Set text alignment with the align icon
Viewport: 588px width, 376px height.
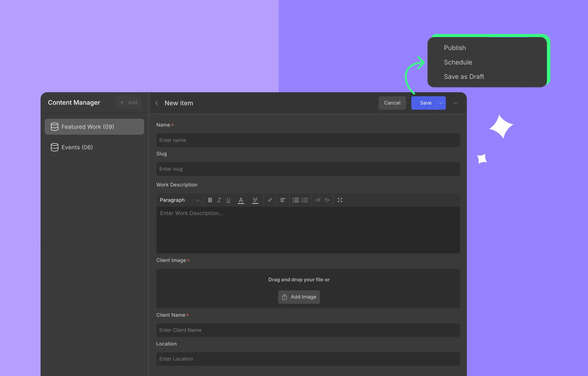pyautogui.click(x=283, y=200)
